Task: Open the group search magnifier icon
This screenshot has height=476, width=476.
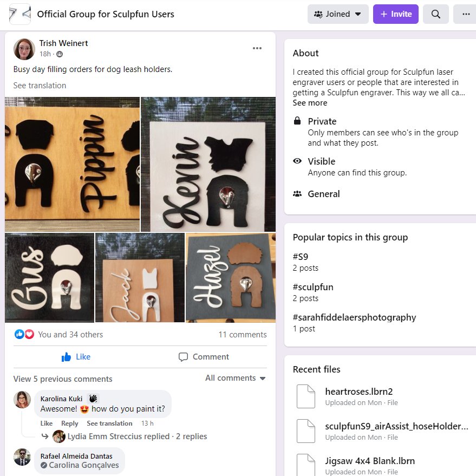Action: [x=435, y=14]
